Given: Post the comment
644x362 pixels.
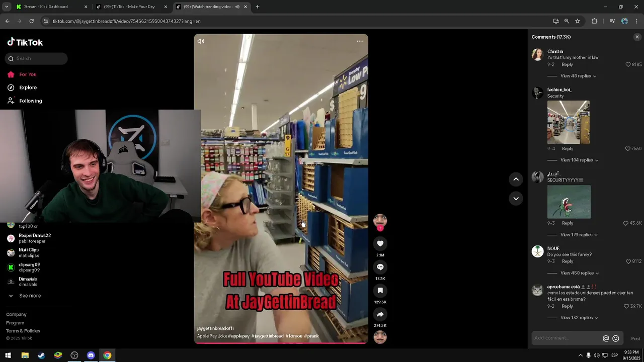Looking at the screenshot, I should (x=635, y=339).
